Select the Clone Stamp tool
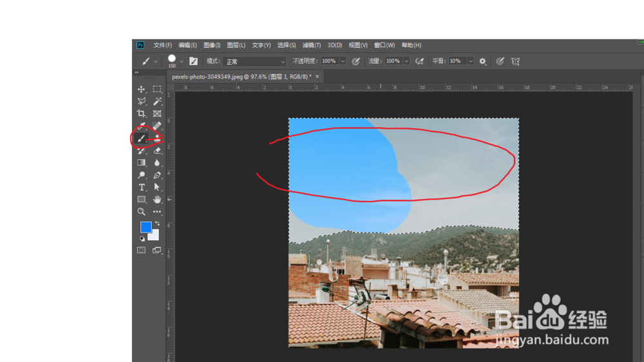The image size is (644, 362). [x=157, y=138]
